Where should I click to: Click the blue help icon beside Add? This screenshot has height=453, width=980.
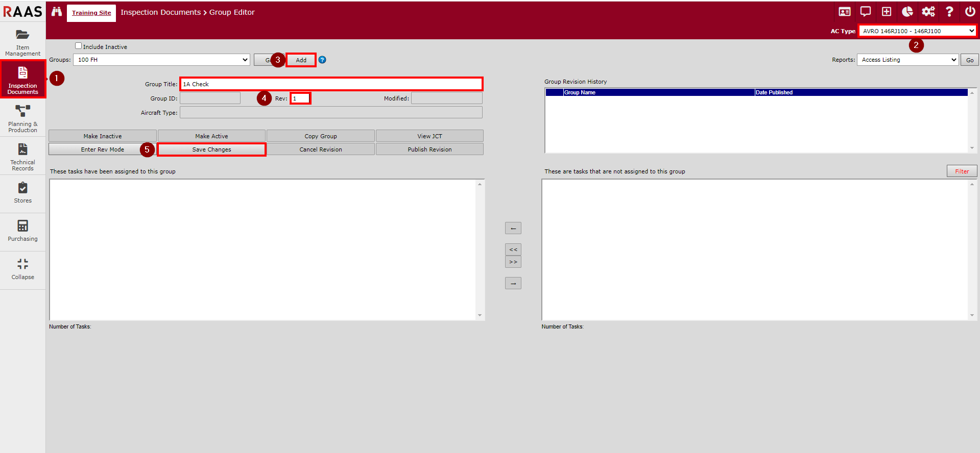[322, 60]
